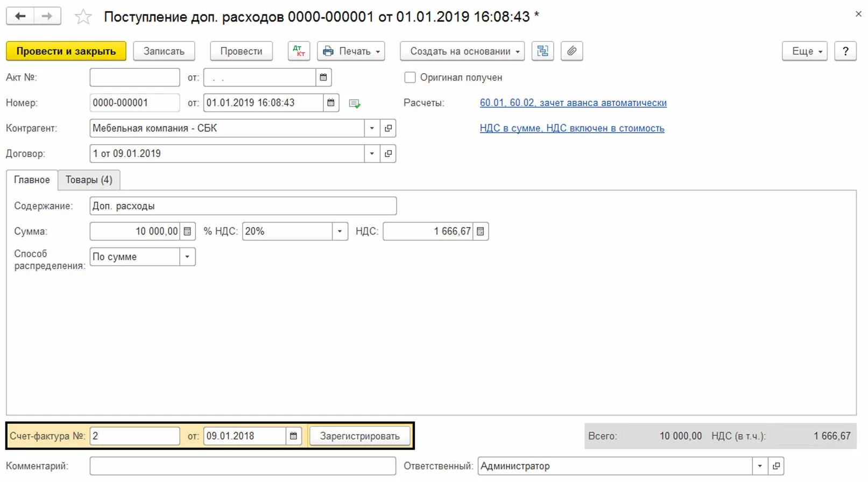868x482 pixels.
Task: Switch to the Главное tab
Action: [32, 180]
